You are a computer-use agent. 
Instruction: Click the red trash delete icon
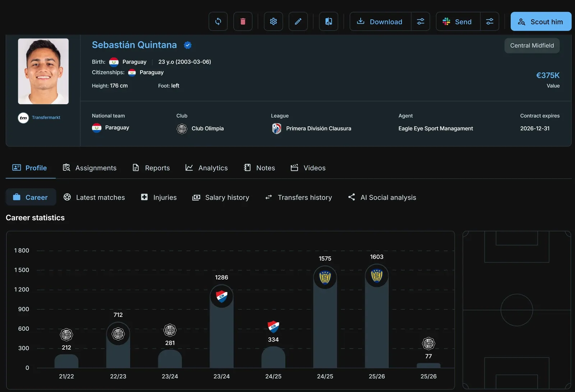pyautogui.click(x=243, y=22)
